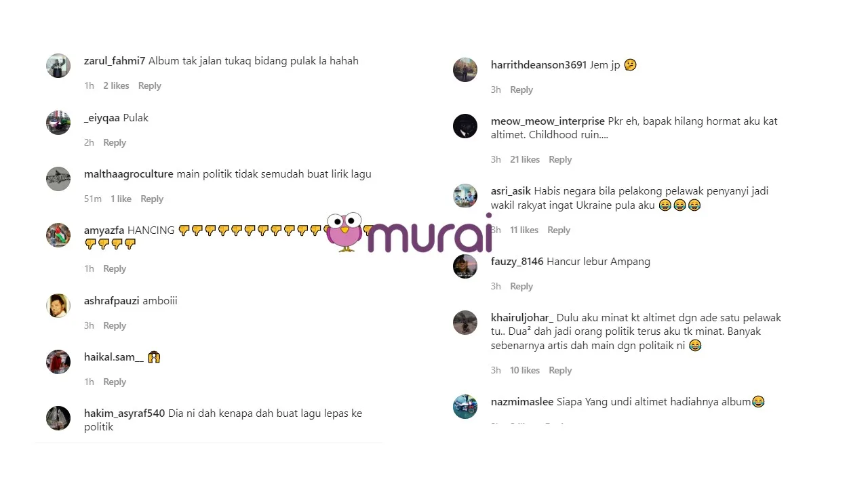Viewport: 868px width, 488px height.
Task: Open harrithdeanson3691's avatar
Action: [x=465, y=70]
